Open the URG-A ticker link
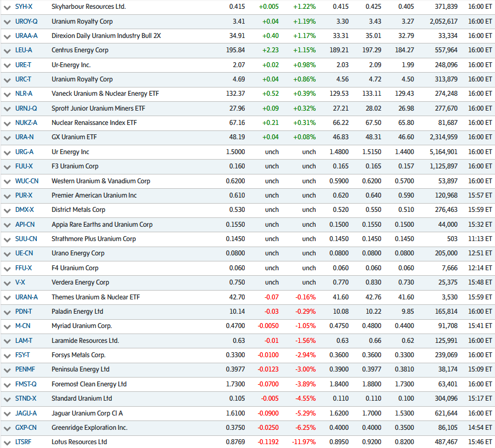495x448 pixels. (24, 152)
